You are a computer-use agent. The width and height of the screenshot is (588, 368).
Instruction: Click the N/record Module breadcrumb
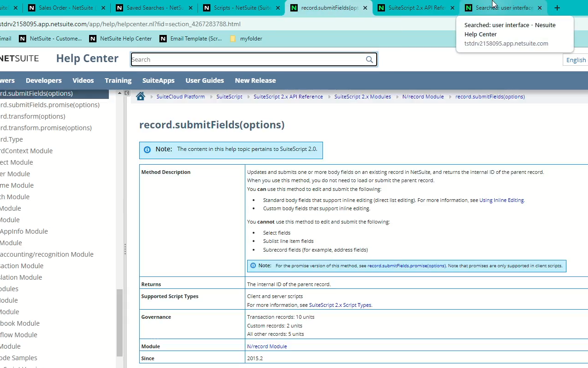click(423, 97)
